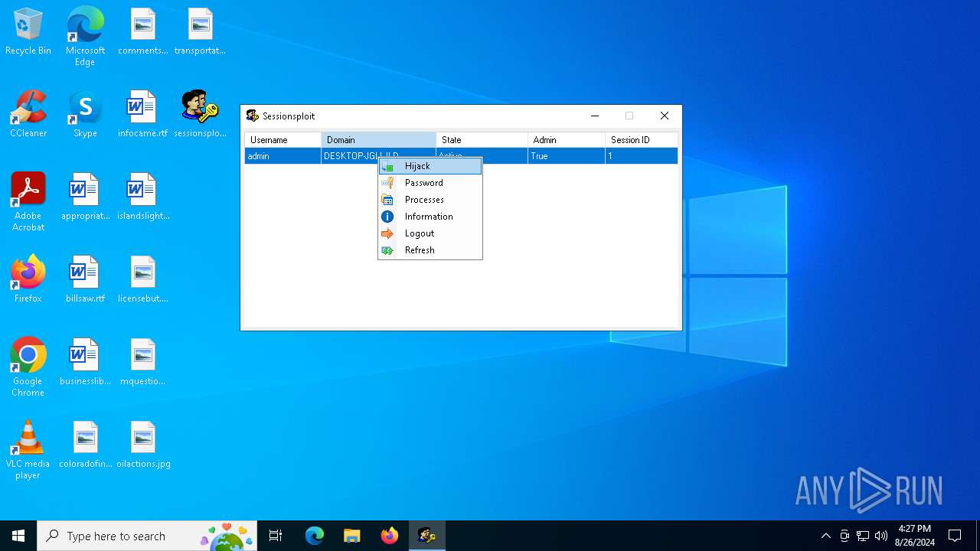Select the mquestio... image file icon

pyautogui.click(x=142, y=362)
